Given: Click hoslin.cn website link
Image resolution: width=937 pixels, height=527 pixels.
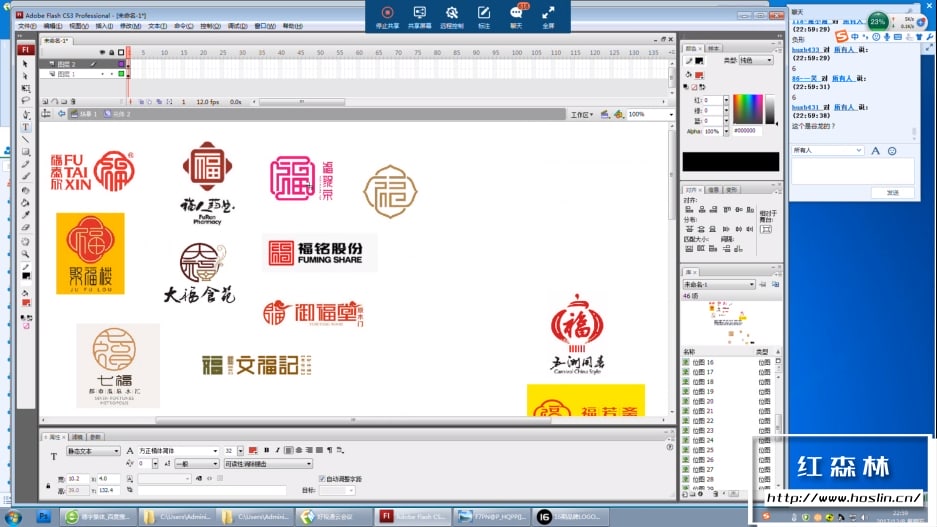Looking at the screenshot, I should click(844, 497).
